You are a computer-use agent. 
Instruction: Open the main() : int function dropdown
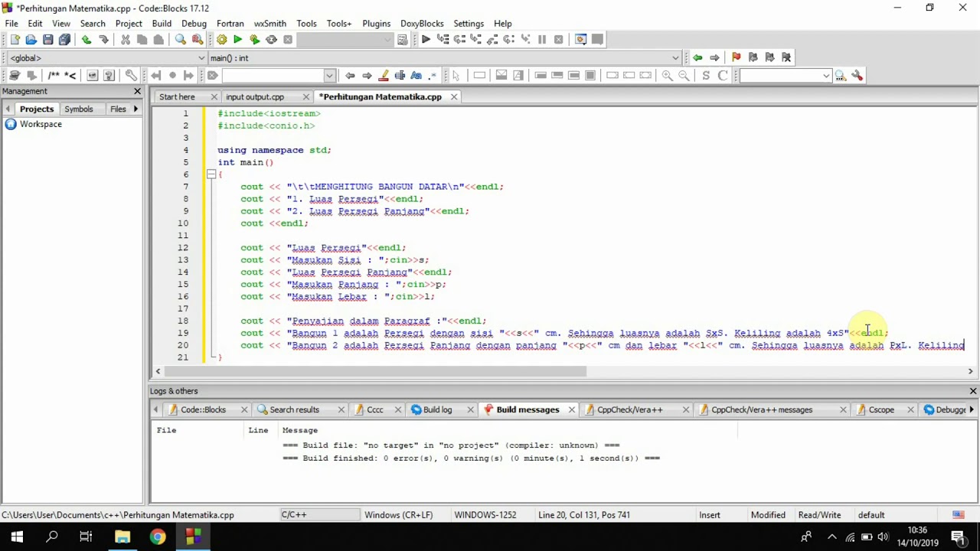[x=675, y=57]
